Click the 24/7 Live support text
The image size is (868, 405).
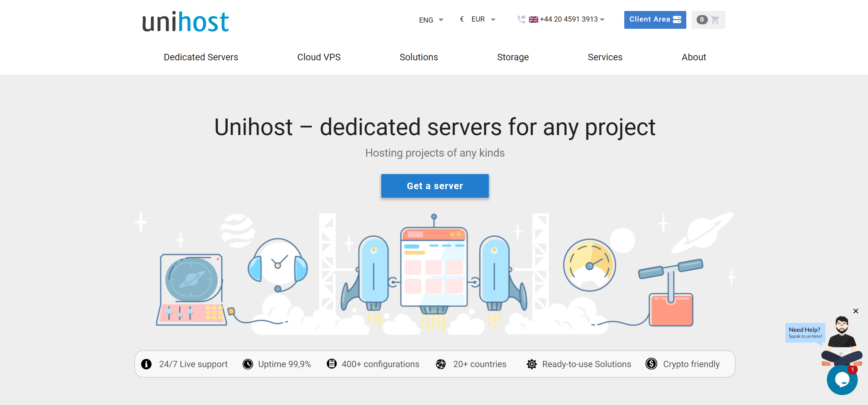(193, 364)
